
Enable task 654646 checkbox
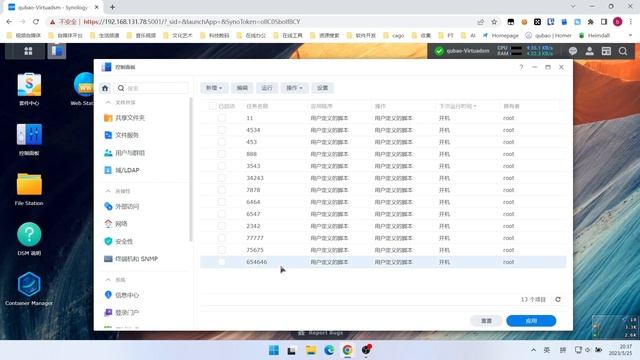coord(221,262)
